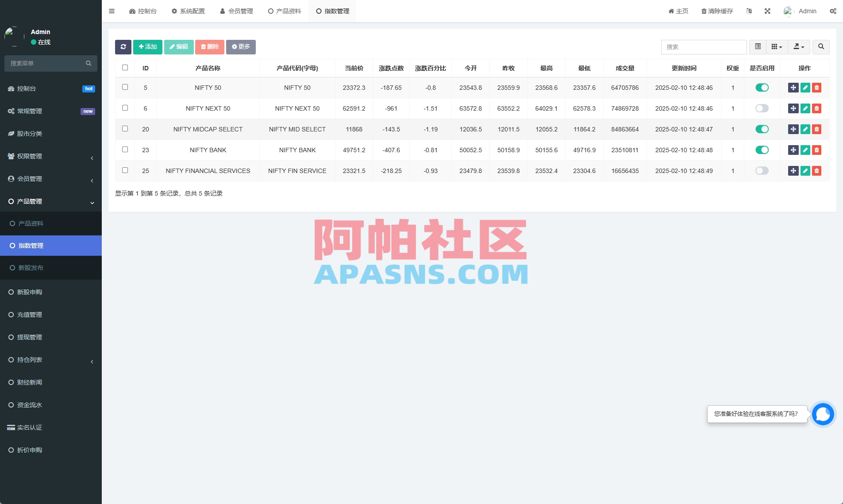
Task: Enable NIFTY NEXT 50 with its toggle
Action: (x=762, y=108)
